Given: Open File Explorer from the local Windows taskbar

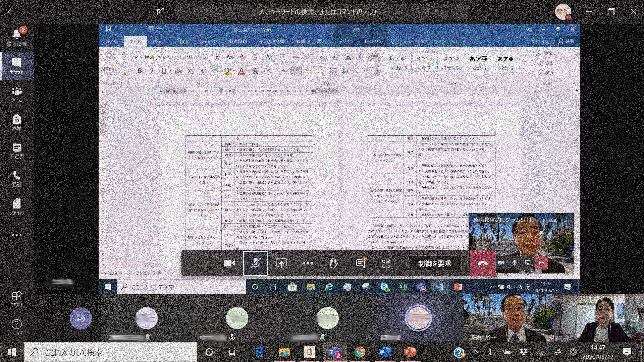Looking at the screenshot, I should [x=284, y=352].
